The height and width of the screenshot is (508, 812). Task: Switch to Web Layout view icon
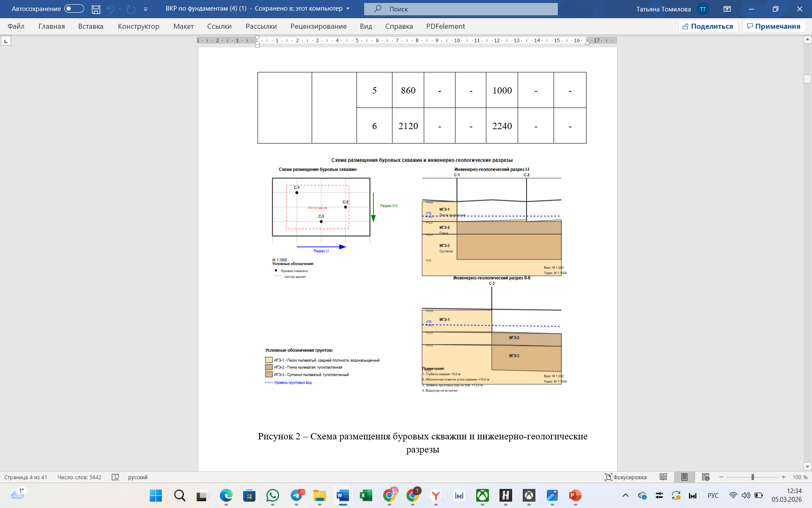pos(705,477)
